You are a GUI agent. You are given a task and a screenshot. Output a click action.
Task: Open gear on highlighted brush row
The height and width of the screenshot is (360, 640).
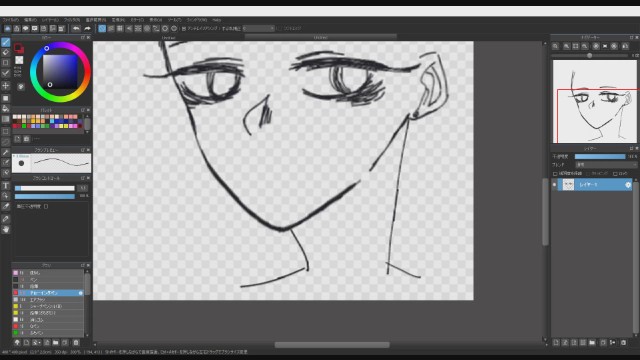(x=80, y=293)
